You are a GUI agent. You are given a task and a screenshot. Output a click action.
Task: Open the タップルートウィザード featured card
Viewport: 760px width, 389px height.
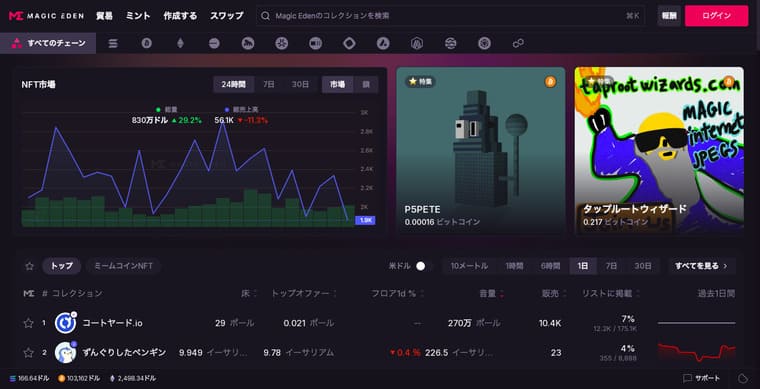pos(659,151)
